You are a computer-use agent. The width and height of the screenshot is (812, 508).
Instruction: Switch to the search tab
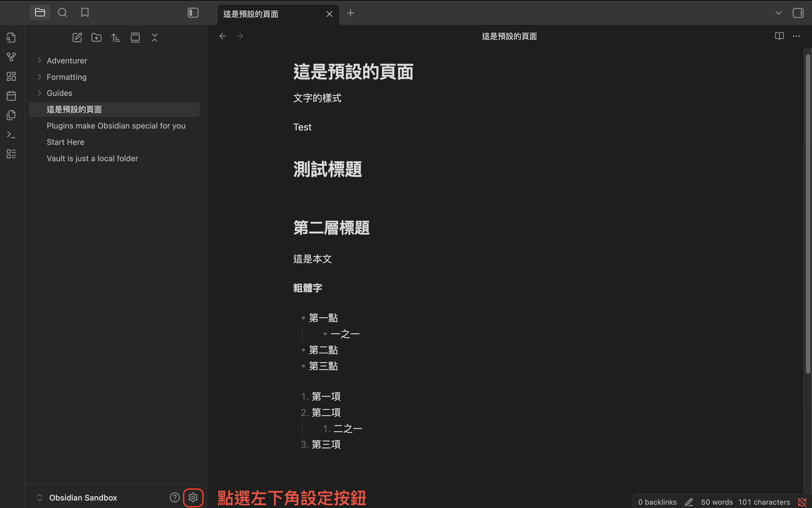pos(63,13)
